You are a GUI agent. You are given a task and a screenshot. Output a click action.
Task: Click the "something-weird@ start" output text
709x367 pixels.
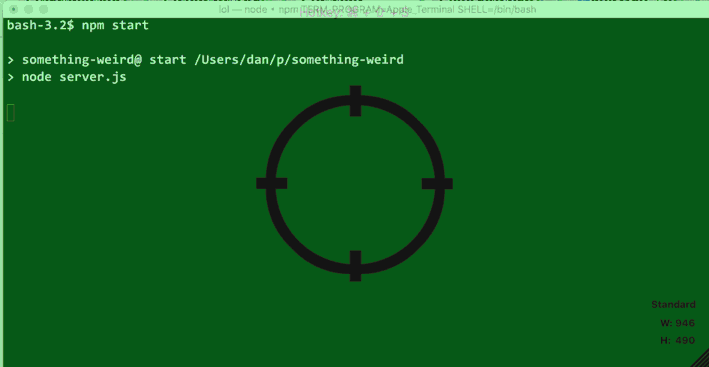point(104,60)
